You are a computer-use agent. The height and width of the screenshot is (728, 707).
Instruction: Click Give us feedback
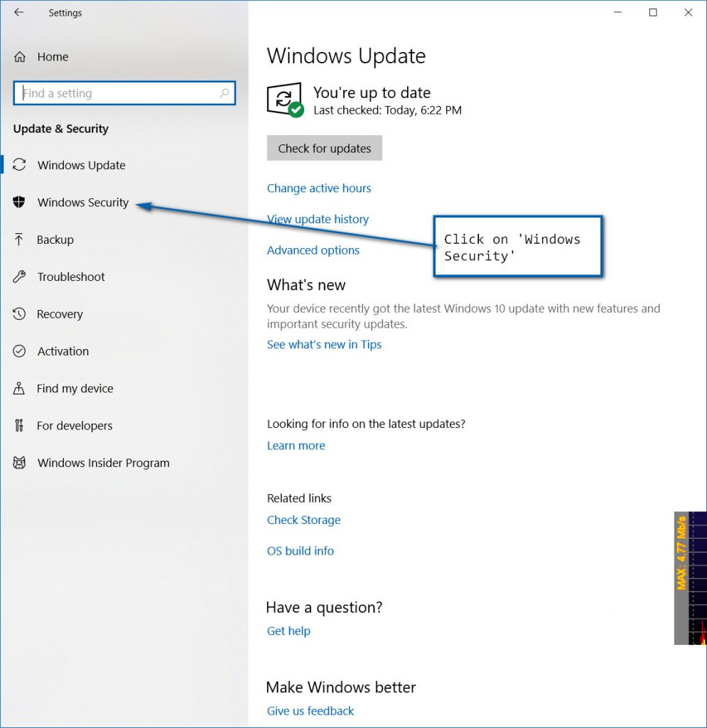click(311, 710)
